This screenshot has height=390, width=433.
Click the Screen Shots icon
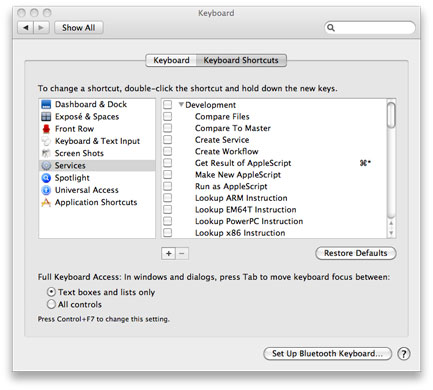(x=46, y=153)
